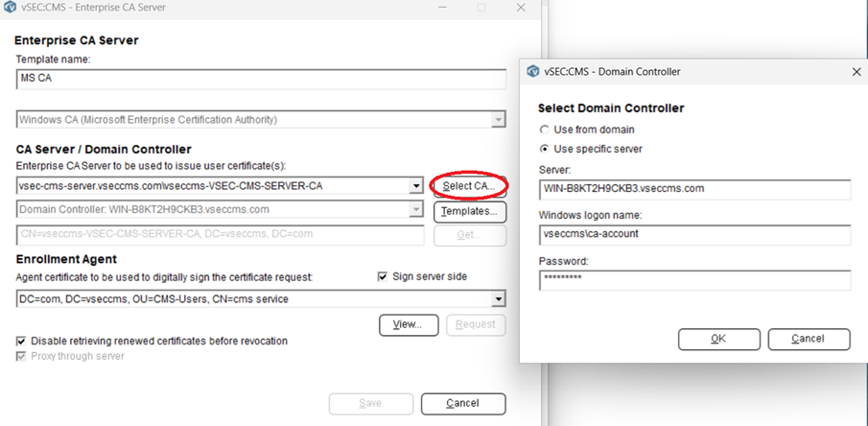Click the 'Password:' label
868x426 pixels.
coord(564,260)
